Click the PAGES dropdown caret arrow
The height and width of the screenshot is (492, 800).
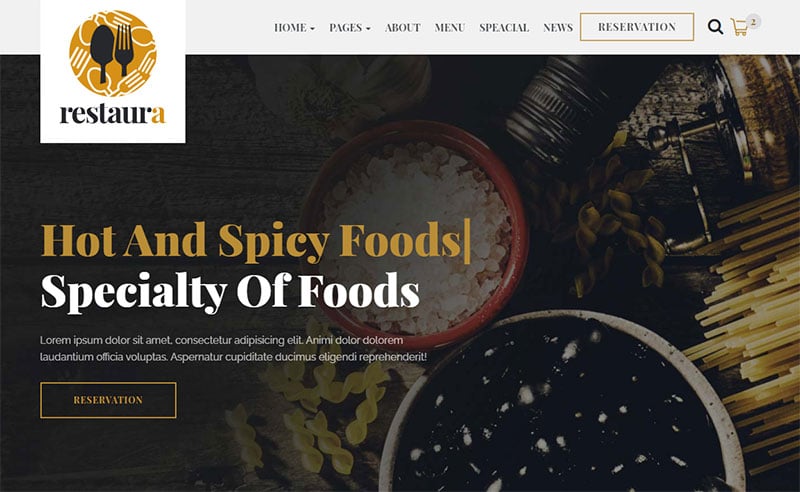(368, 29)
